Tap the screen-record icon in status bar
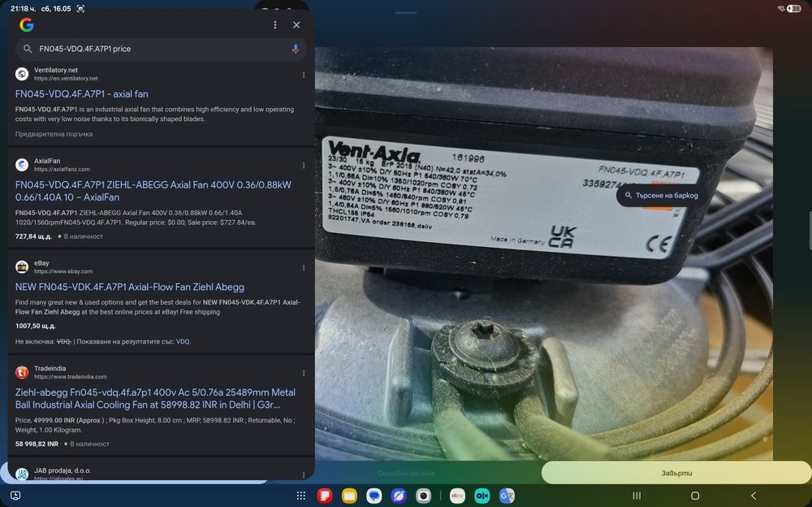812x507 pixels. (x=80, y=8)
